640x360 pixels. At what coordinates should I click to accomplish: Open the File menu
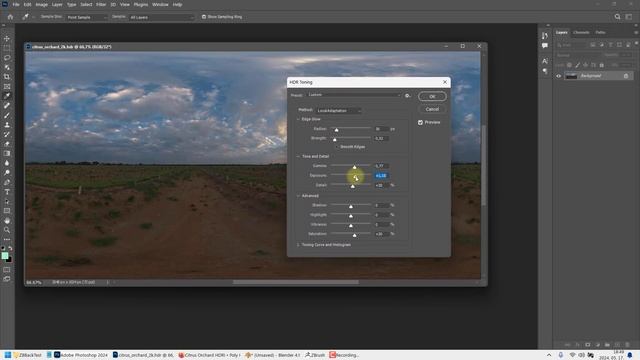tap(16, 4)
